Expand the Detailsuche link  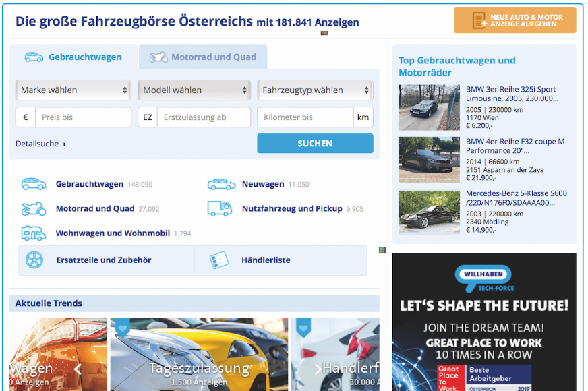point(40,144)
